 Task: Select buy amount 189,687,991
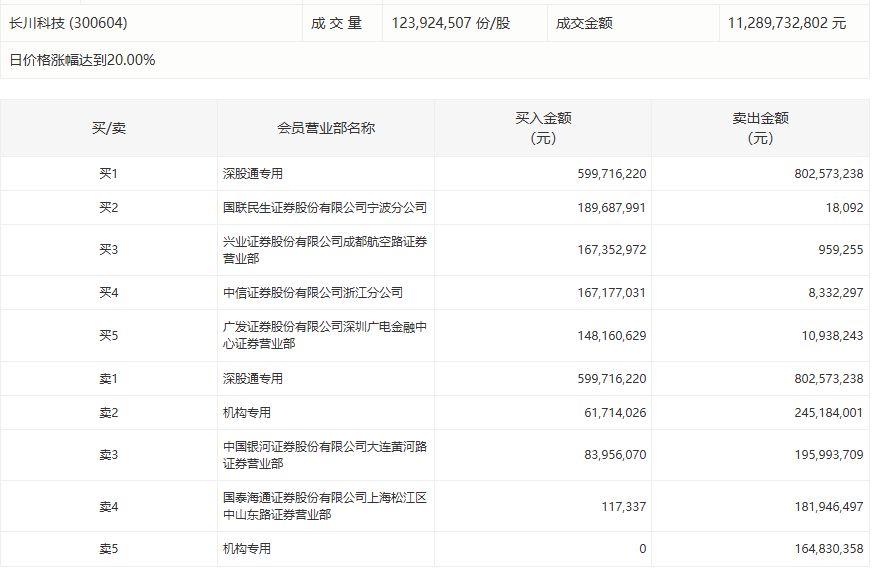[612, 208]
